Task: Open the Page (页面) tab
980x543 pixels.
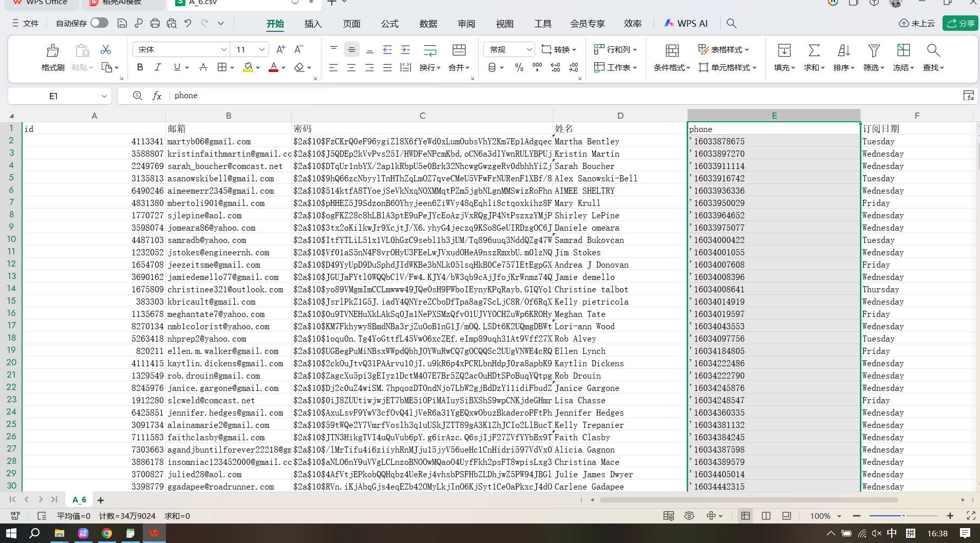Action: [351, 24]
